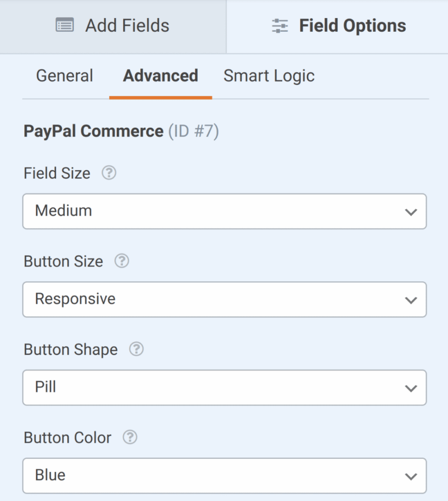Click the Field Size dropdown chevron
Viewport: 448px width, 501px height.
click(411, 211)
